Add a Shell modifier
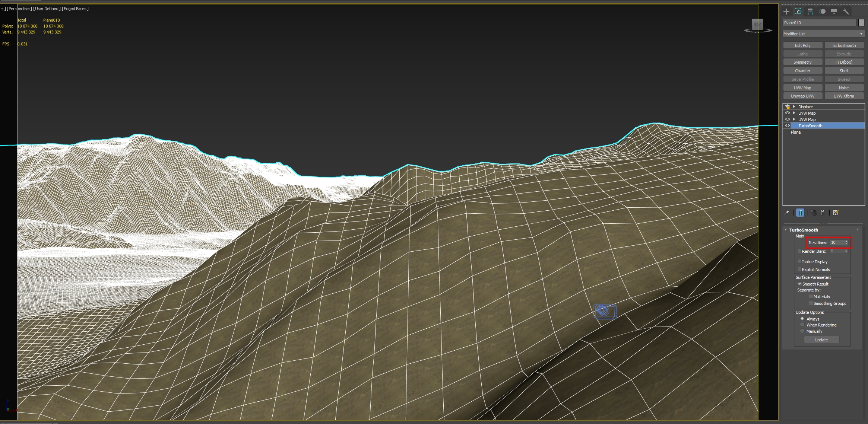Screen dimensions: 868x424 point(844,71)
